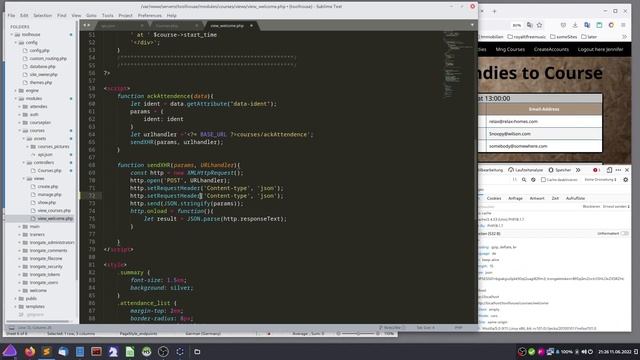Open the later bookmark folder
The width and height of the screenshot is (640, 360).
coord(589,37)
